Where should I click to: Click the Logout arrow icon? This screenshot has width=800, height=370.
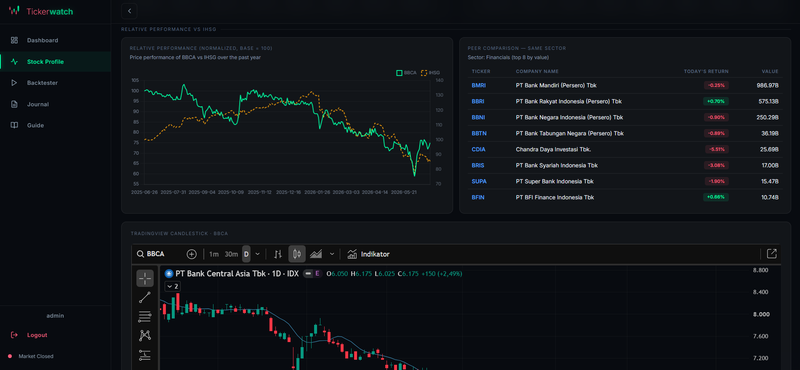14,335
